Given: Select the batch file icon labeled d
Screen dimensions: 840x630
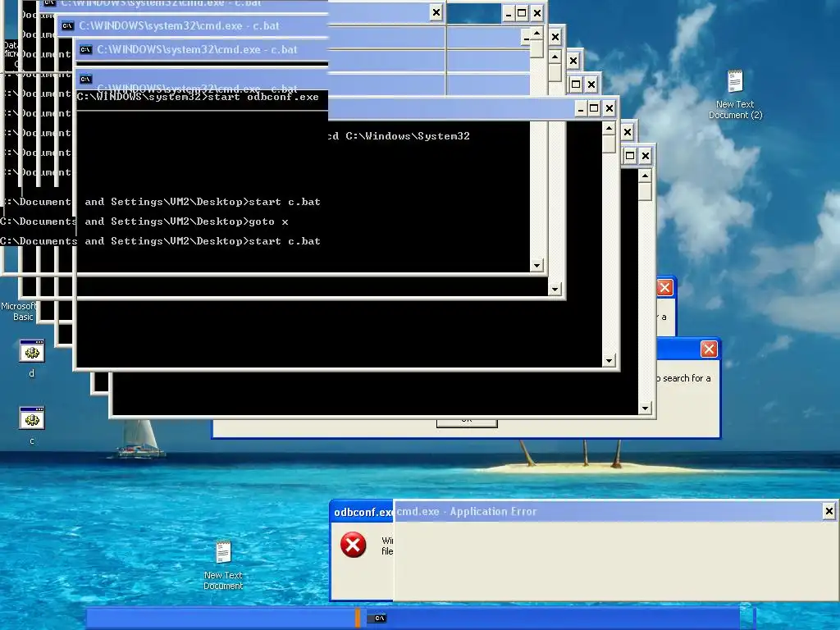Looking at the screenshot, I should pyautogui.click(x=32, y=358).
